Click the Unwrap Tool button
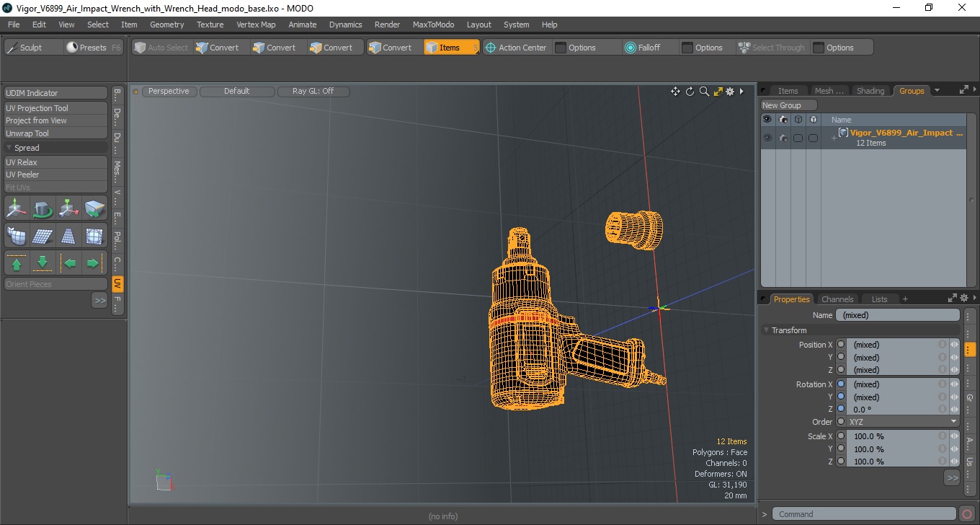This screenshot has width=980, height=525. (x=56, y=133)
